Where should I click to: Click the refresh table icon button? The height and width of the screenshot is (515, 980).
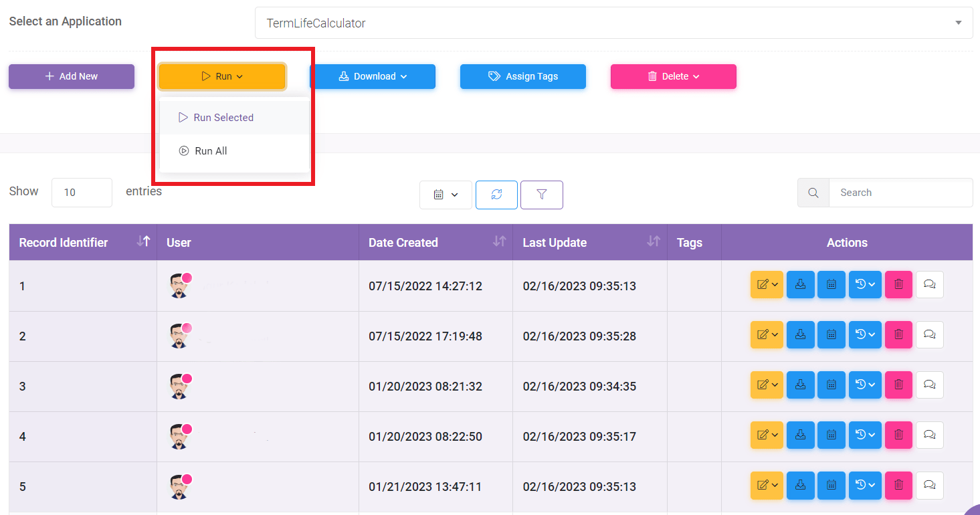pyautogui.click(x=496, y=195)
